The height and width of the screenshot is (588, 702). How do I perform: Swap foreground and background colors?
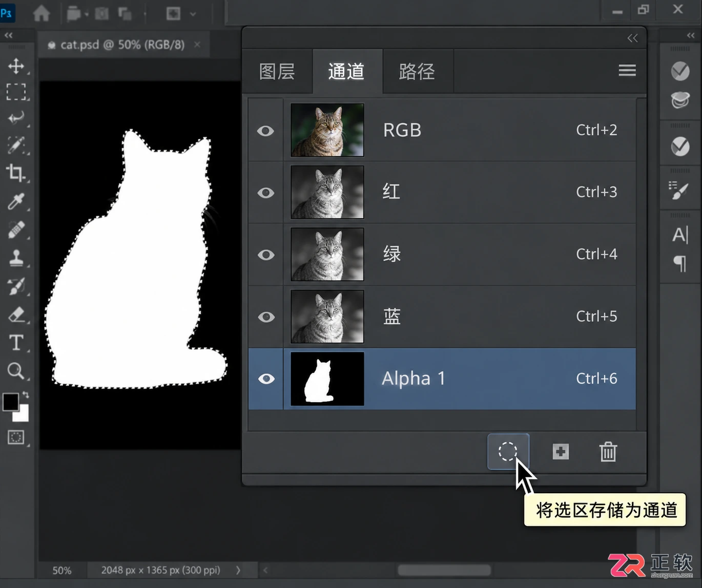pyautogui.click(x=26, y=395)
